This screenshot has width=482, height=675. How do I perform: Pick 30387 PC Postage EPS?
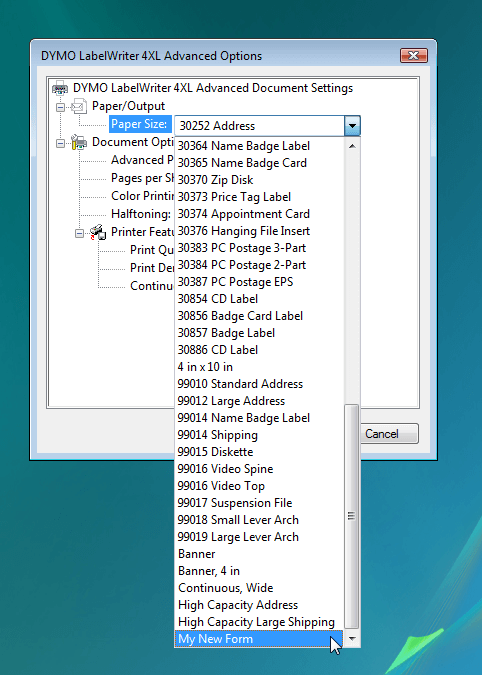click(259, 282)
